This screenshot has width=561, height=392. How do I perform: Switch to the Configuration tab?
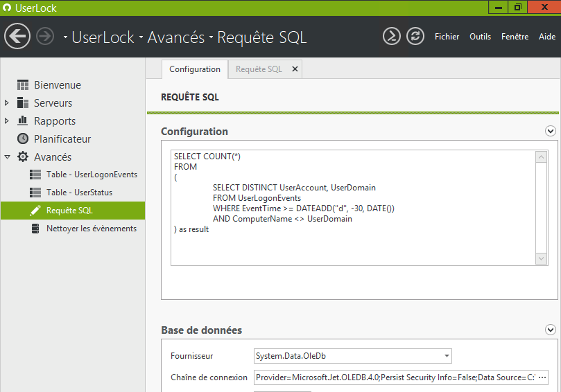coord(195,69)
